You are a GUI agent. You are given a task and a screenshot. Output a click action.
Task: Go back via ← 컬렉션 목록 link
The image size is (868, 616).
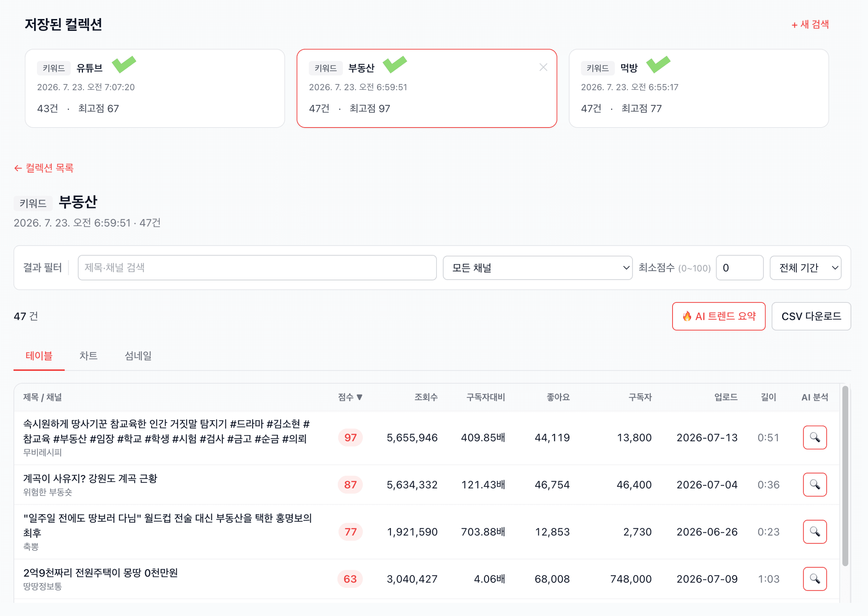43,168
